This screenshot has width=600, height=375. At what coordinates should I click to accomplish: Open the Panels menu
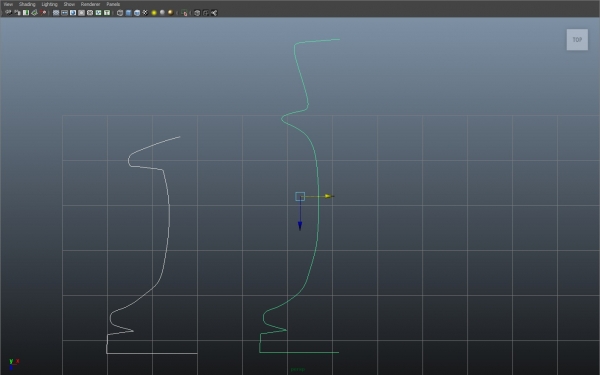click(x=113, y=4)
